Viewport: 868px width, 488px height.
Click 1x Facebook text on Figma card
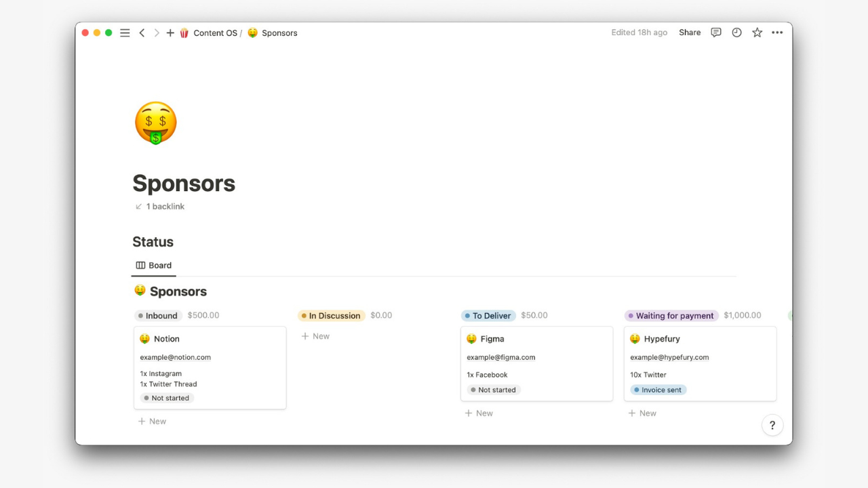[x=487, y=375]
